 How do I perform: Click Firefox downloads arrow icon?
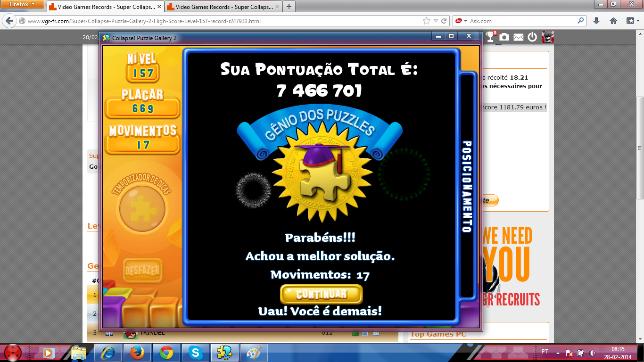[x=596, y=21]
